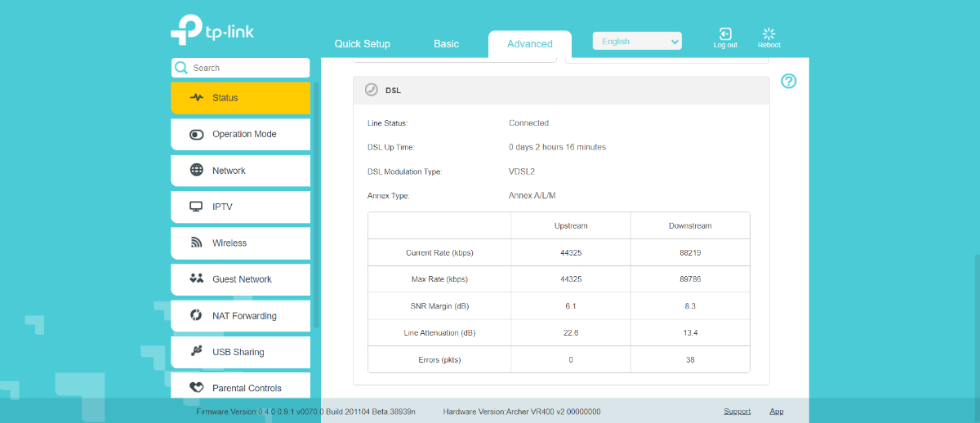Click the Wireless signal icon
The width and height of the screenshot is (980, 423).
pyautogui.click(x=197, y=243)
